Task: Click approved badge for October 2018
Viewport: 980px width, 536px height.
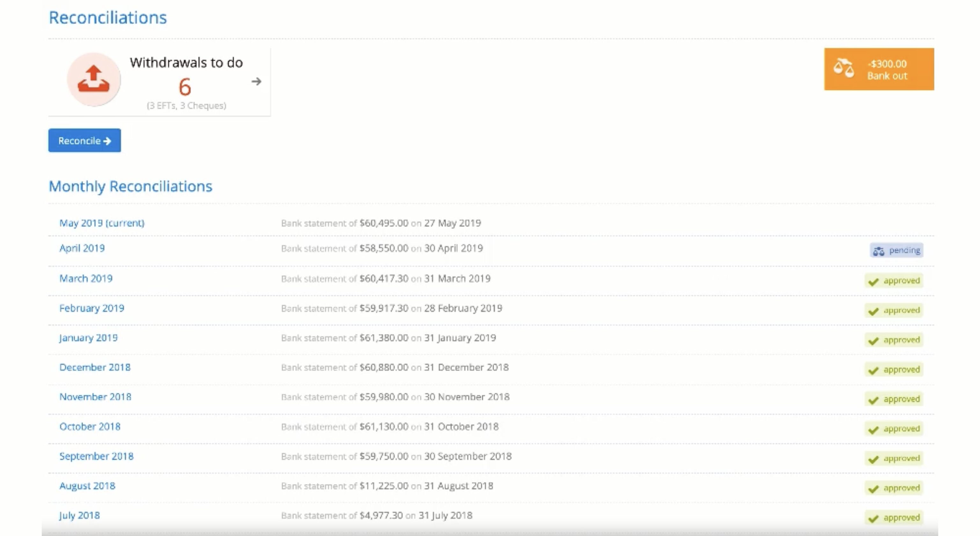Action: coord(894,429)
